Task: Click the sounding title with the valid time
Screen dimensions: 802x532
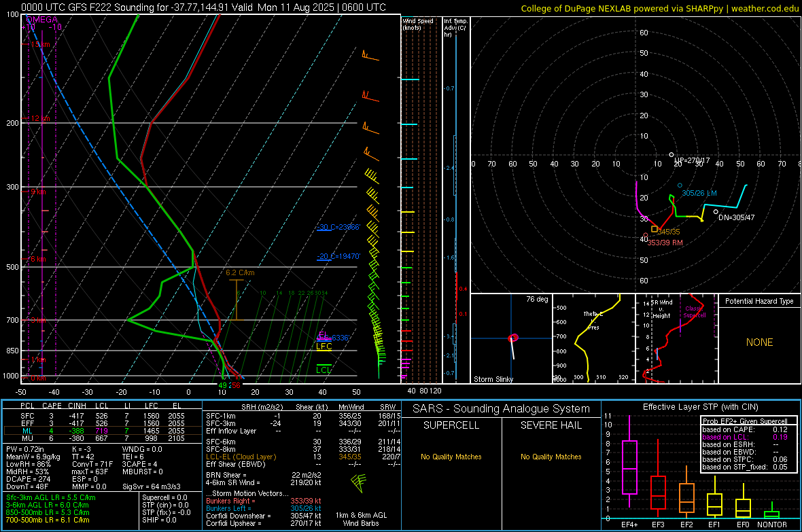Action: tap(204, 7)
